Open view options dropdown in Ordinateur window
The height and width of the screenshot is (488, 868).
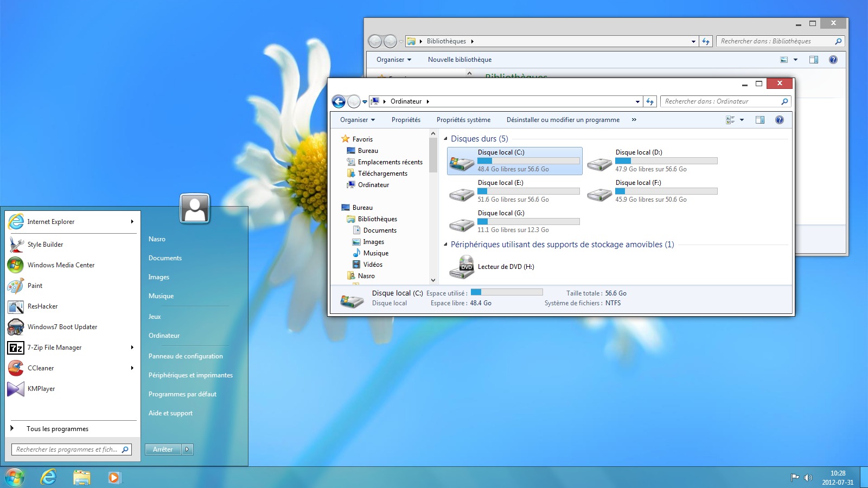point(742,120)
